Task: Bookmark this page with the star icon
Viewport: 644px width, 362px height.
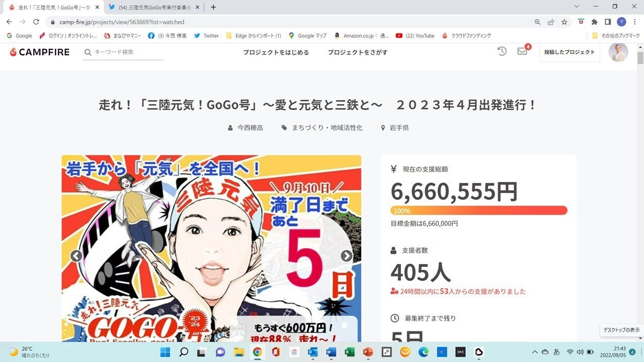Action: point(565,22)
